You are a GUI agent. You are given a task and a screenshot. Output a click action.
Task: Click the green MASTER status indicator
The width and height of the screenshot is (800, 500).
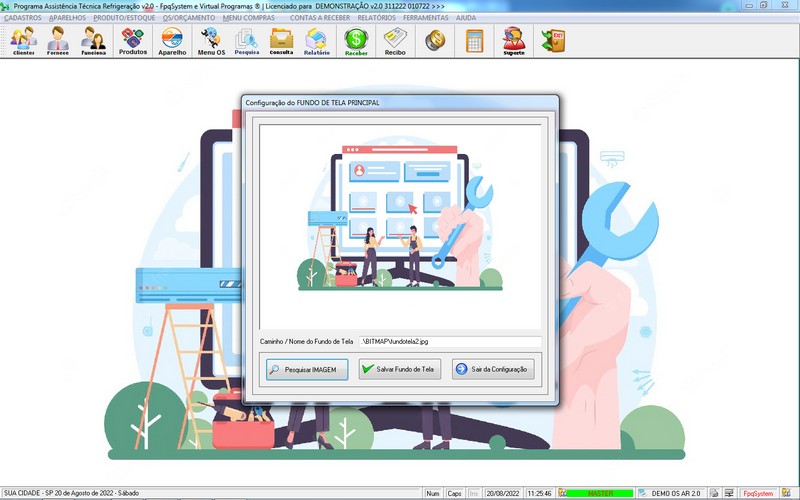[x=600, y=493]
